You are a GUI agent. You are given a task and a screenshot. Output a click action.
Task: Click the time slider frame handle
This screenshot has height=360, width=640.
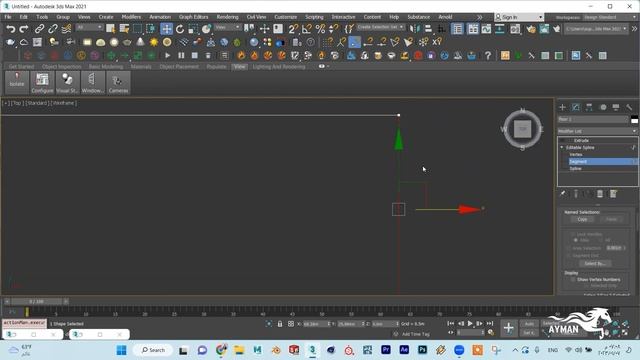37,302
